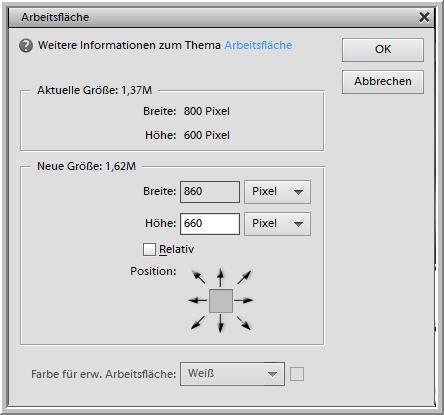The width and height of the screenshot is (444, 415).
Task: Select the upper-right anchor arrow
Action: 244,277
